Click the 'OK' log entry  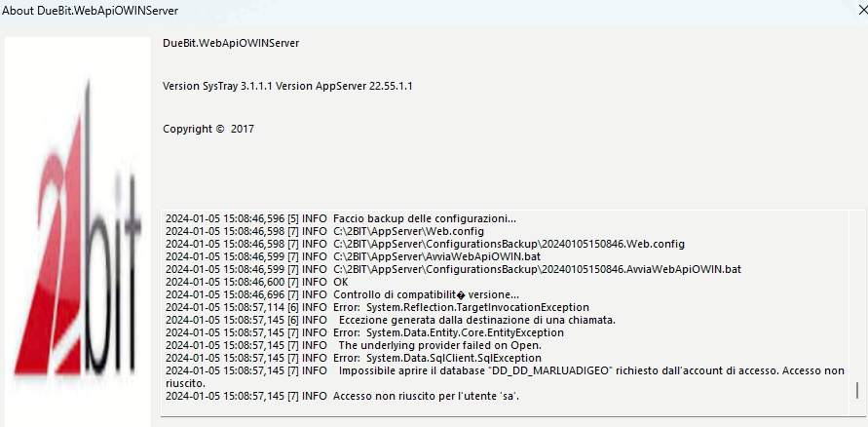pyautogui.click(x=257, y=282)
